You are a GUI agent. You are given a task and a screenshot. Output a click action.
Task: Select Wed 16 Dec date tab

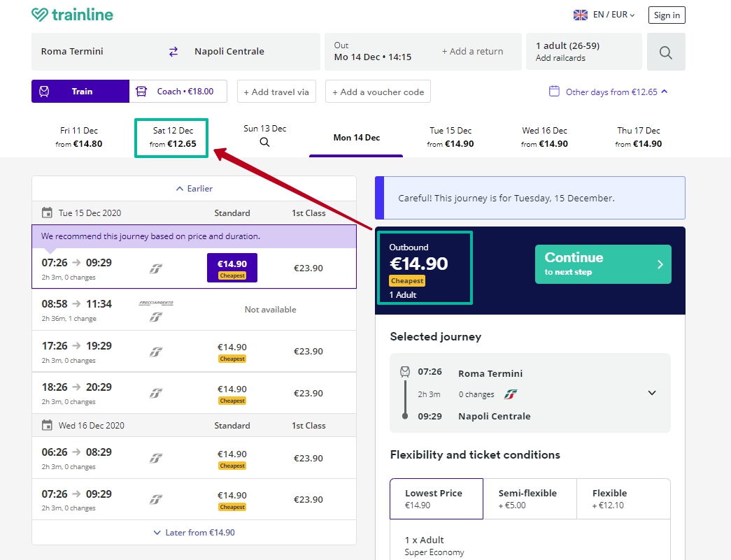coord(544,138)
